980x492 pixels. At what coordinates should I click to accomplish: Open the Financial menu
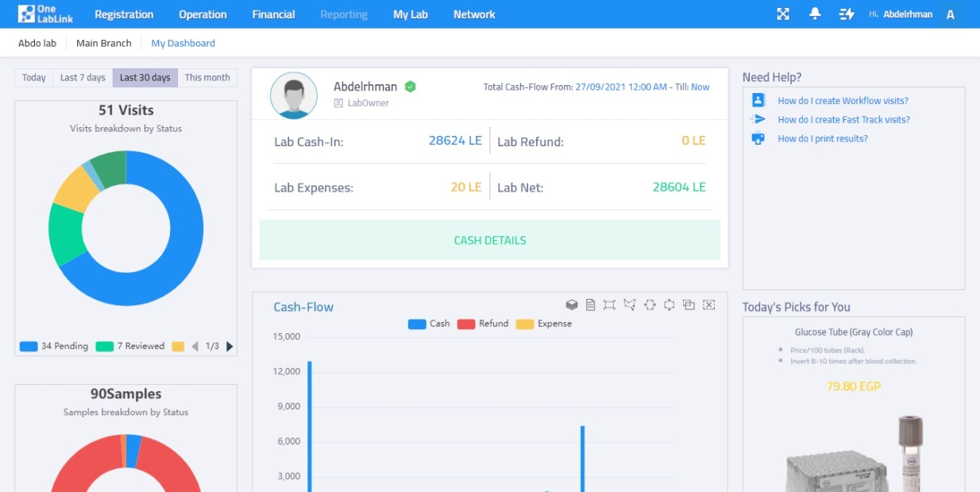(x=273, y=14)
